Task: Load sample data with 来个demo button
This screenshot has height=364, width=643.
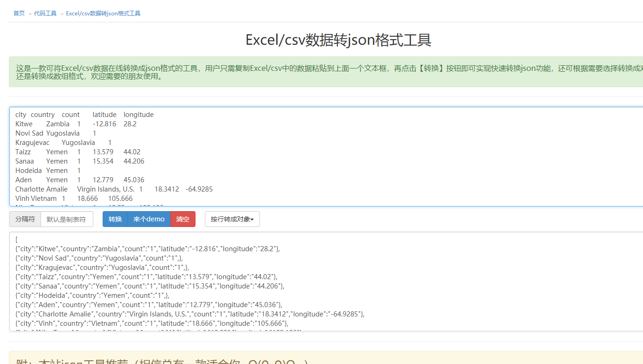Action: pos(149,219)
